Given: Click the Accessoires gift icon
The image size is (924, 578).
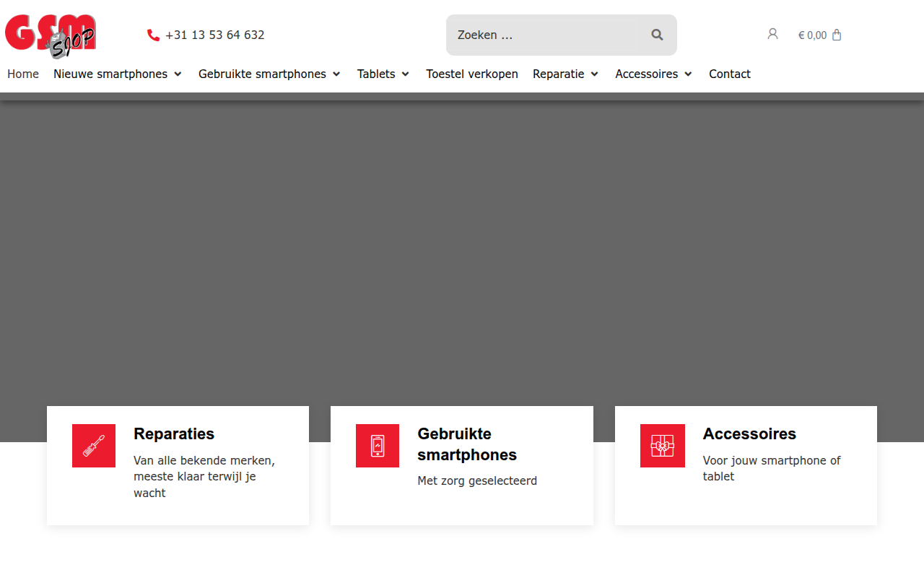Looking at the screenshot, I should click(x=663, y=446).
